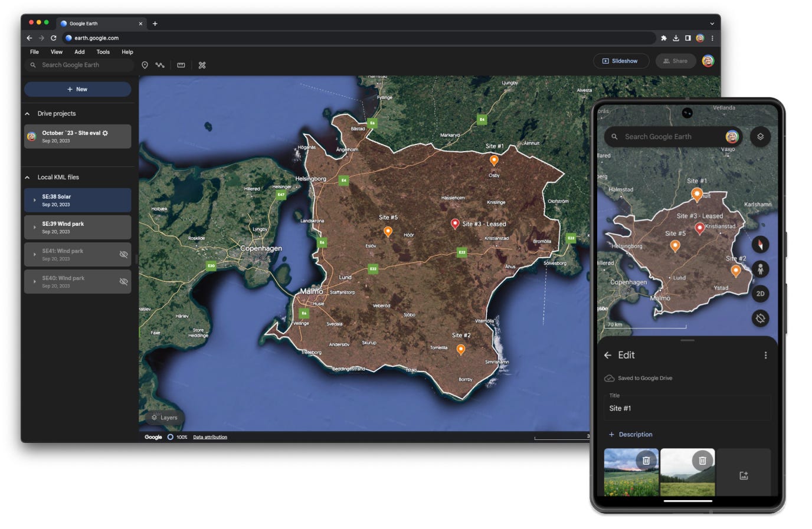This screenshot has width=812, height=529.
Task: Click the earth.google.com address bar
Action: 359,38
